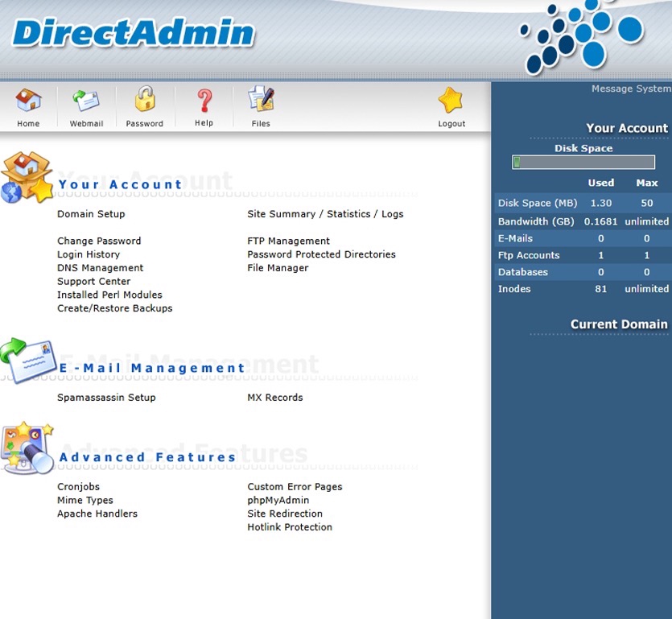672x619 pixels.
Task: Open Hotlink Protection settings
Action: pyautogui.click(x=290, y=526)
